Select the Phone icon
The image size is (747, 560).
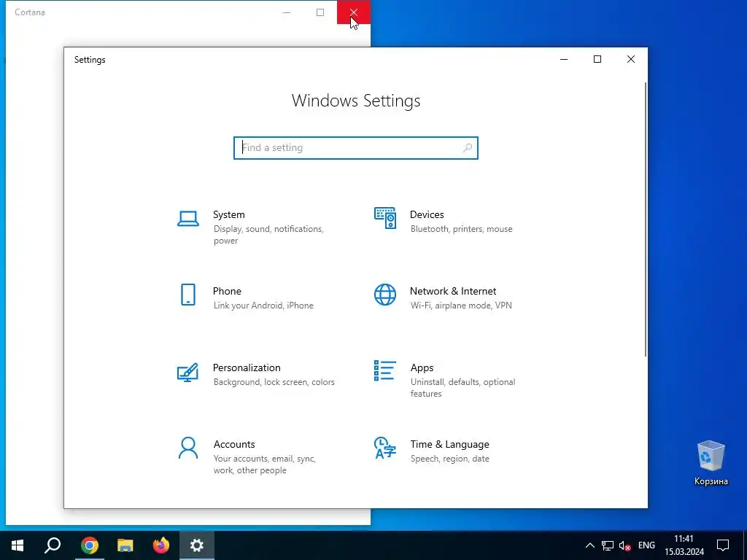pos(188,295)
